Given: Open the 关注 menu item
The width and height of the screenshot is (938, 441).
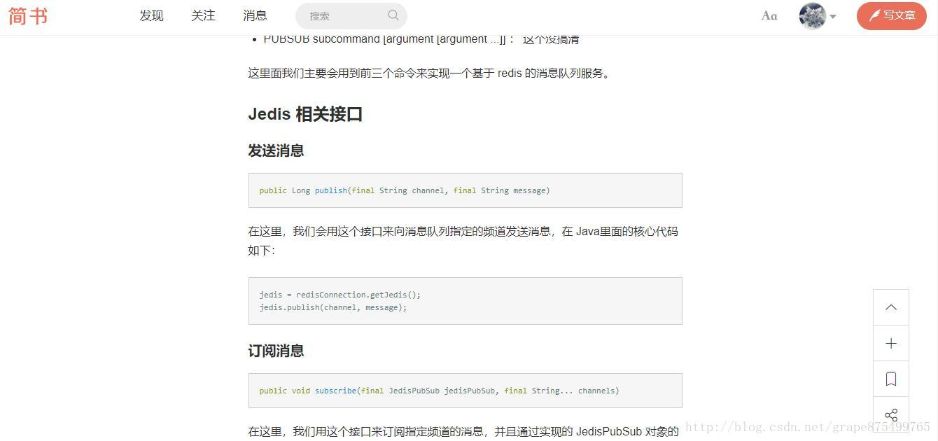Looking at the screenshot, I should click(203, 16).
